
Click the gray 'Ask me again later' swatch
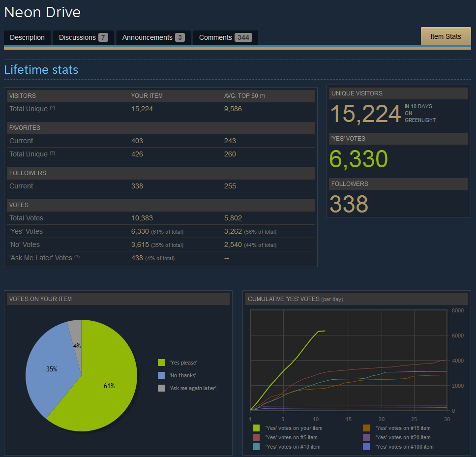coord(161,388)
